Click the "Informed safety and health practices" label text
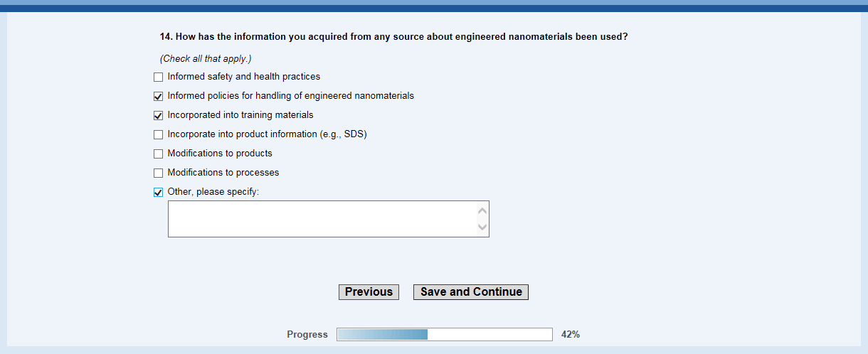The image size is (868, 354). click(x=244, y=77)
